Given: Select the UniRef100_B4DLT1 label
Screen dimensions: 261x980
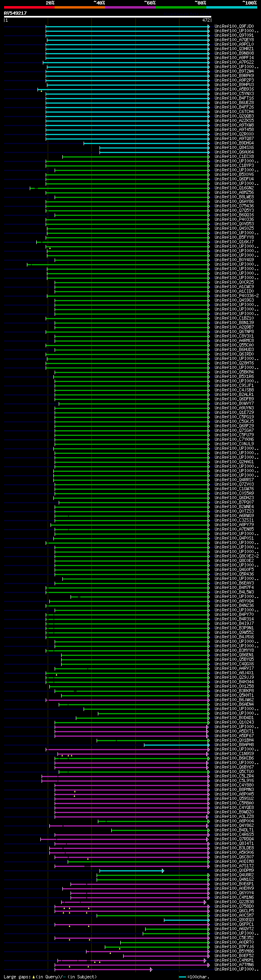Looking at the screenshot, I should tap(234, 830).
